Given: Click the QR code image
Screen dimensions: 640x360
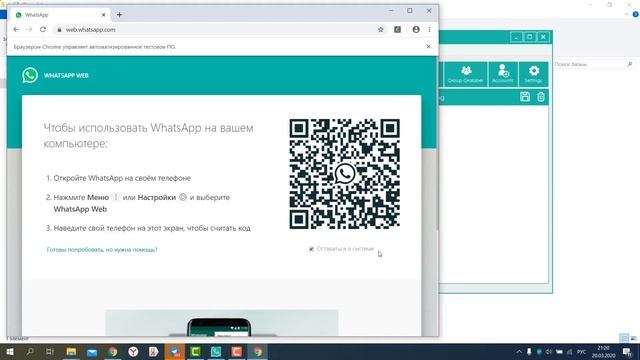Looking at the screenshot, I should [x=344, y=174].
